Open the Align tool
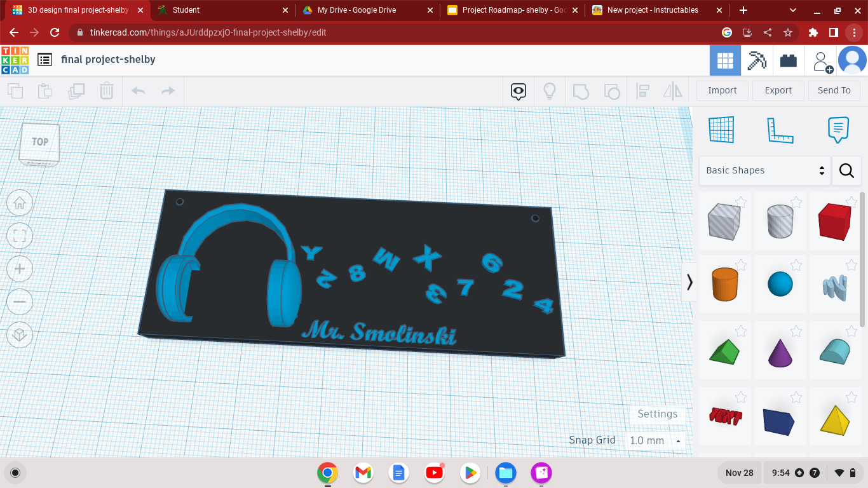 pos(642,91)
